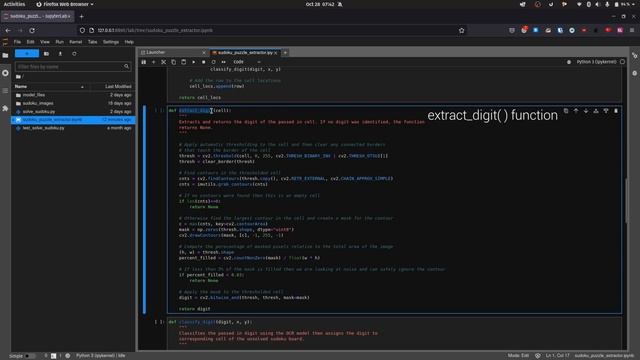Run the selected cell with play icon
This screenshot has width=640, height=360.
193,62
